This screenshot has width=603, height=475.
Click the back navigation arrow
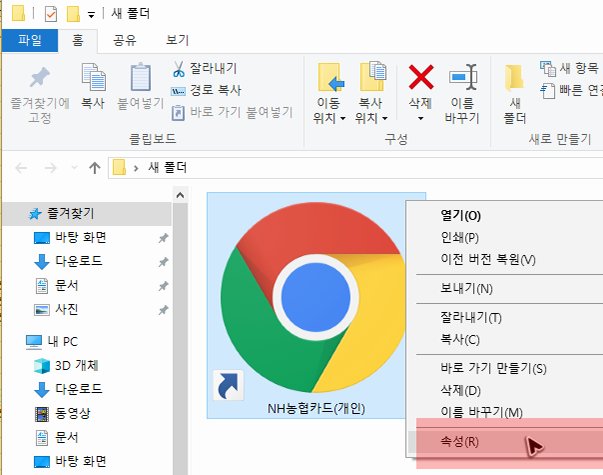21,168
